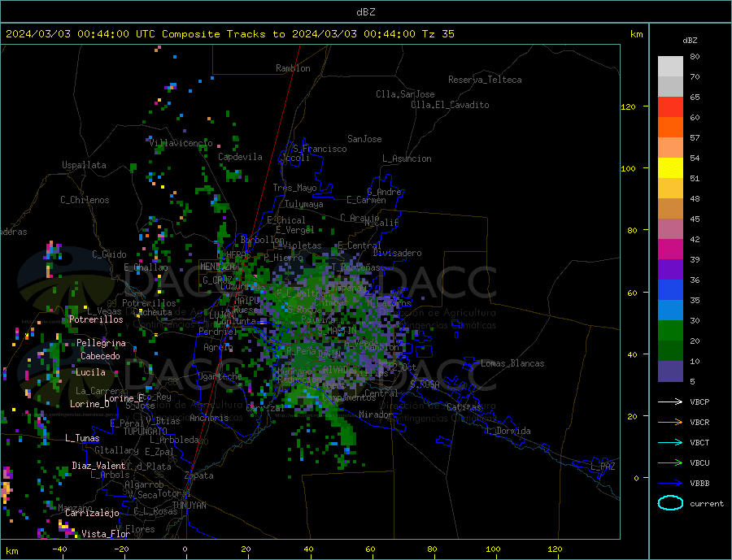Click the cyan 'current' ellipse legend icon
Image resolution: width=732 pixels, height=560 pixels.
[x=670, y=503]
